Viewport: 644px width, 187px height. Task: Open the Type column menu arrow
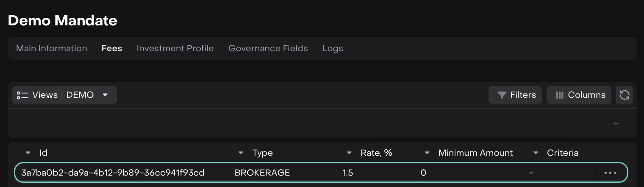241,153
